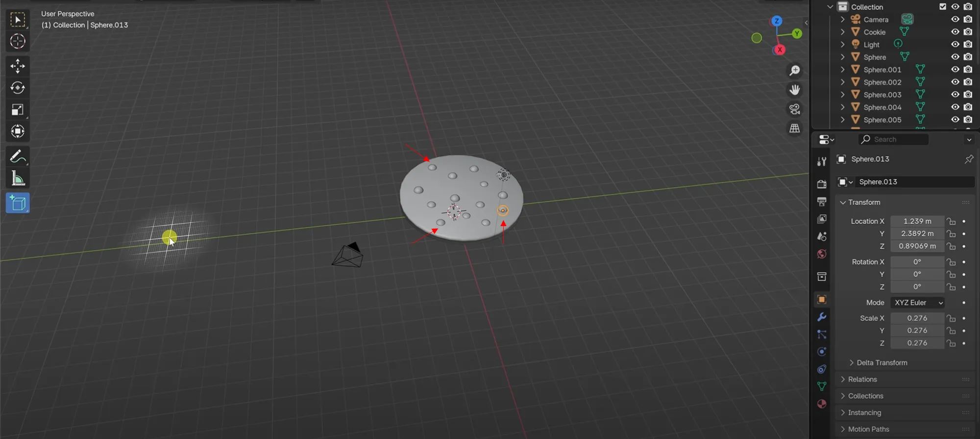This screenshot has width=980, height=439.
Task: Expand the Delta Transform section
Action: [882, 362]
